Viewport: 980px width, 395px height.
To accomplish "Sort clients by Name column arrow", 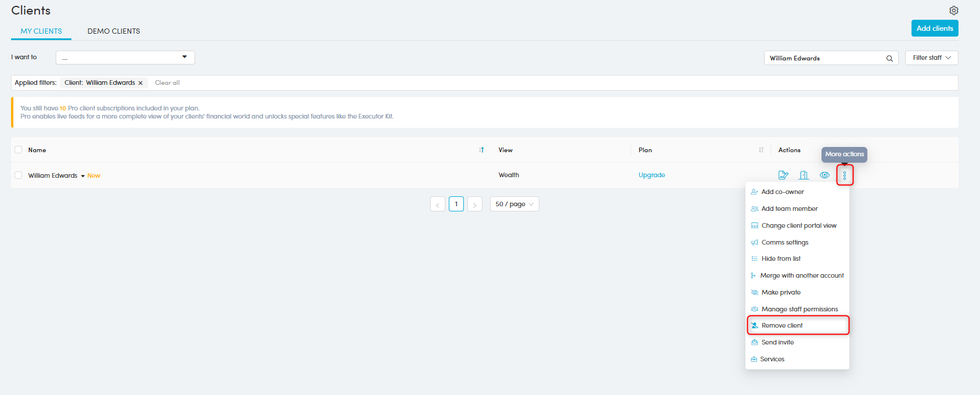I will pos(481,150).
